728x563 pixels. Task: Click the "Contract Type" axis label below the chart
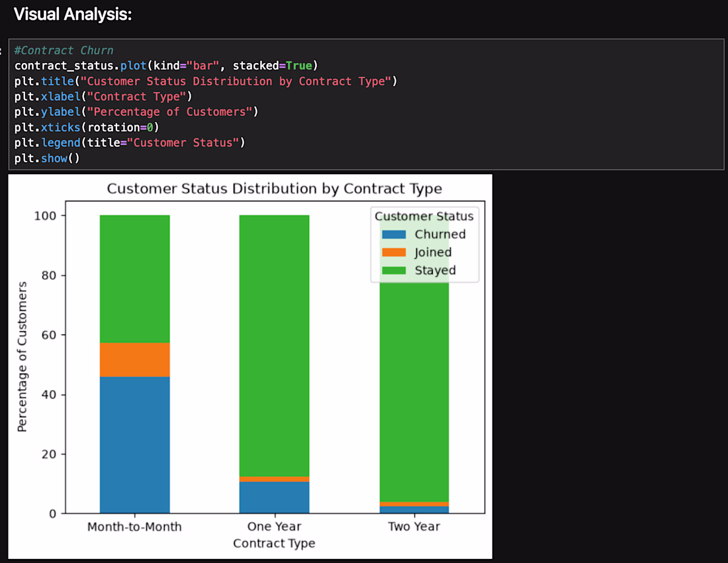275,544
